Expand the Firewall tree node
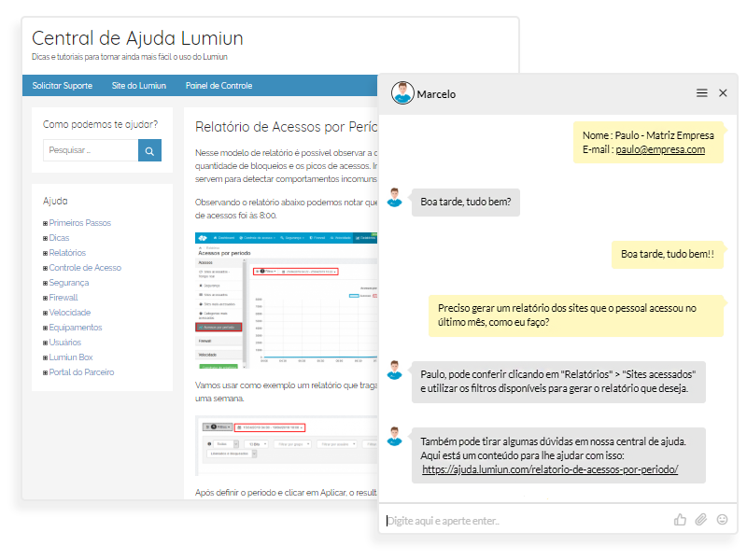Screen dimensions: 747x560 tap(45, 298)
